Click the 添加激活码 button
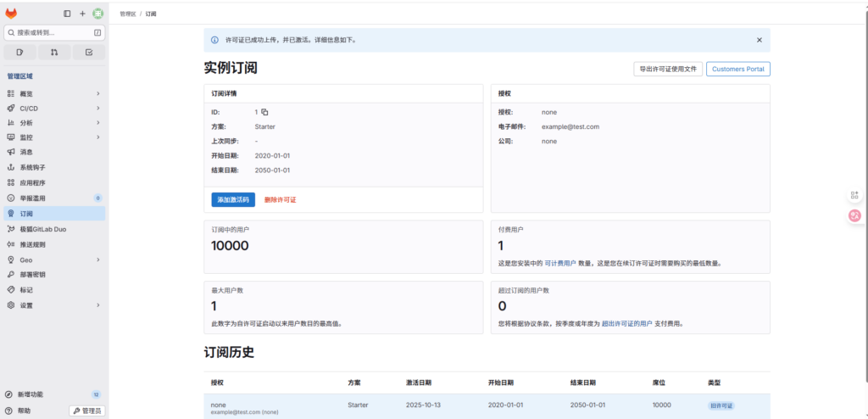 click(x=233, y=199)
